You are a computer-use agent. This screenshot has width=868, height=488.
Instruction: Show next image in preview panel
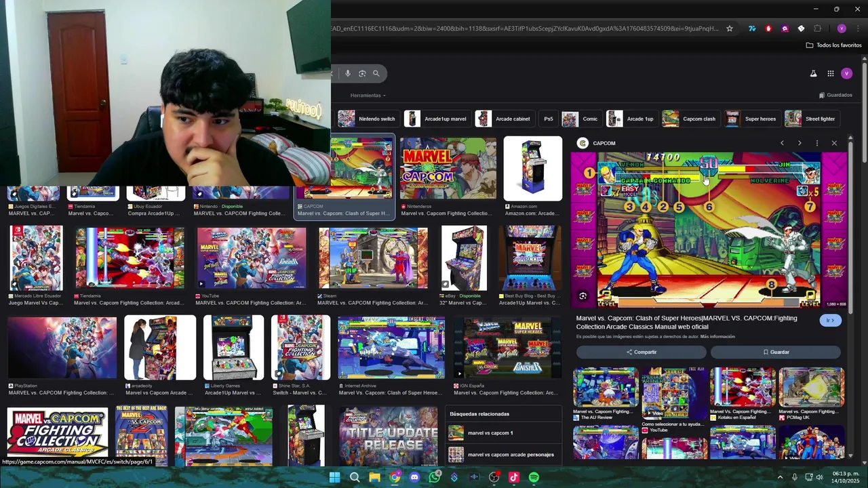click(x=800, y=143)
